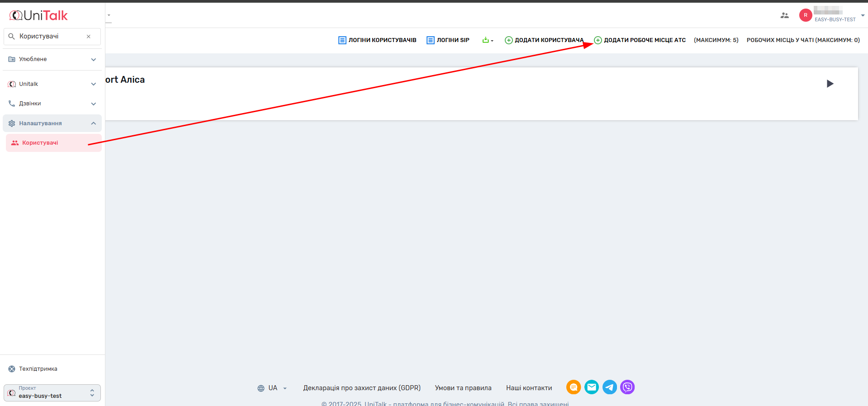The width and height of the screenshot is (868, 406).
Task: Expand the Алiса user row arrow
Action: click(830, 84)
